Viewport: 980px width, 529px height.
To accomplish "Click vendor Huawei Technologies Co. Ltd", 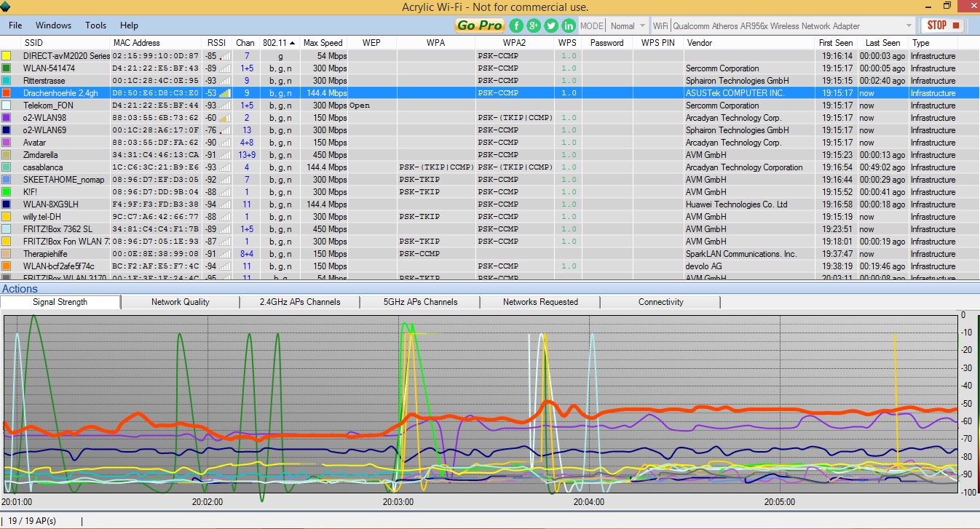I will point(737,204).
